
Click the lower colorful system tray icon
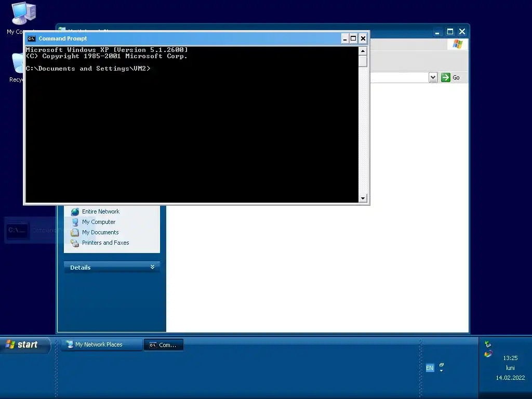point(488,354)
